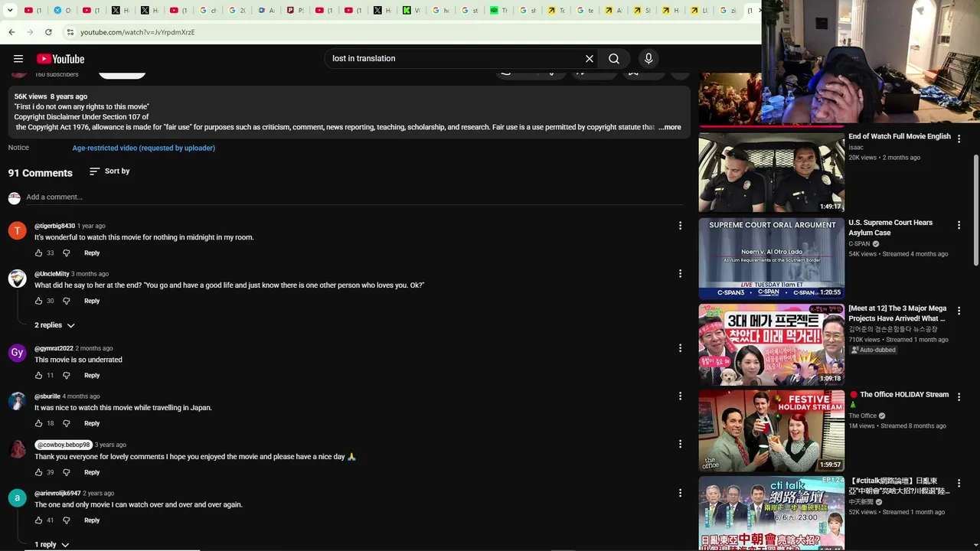Open options menu for @tigerbig8430 comment
The image size is (980, 551).
pos(680,226)
